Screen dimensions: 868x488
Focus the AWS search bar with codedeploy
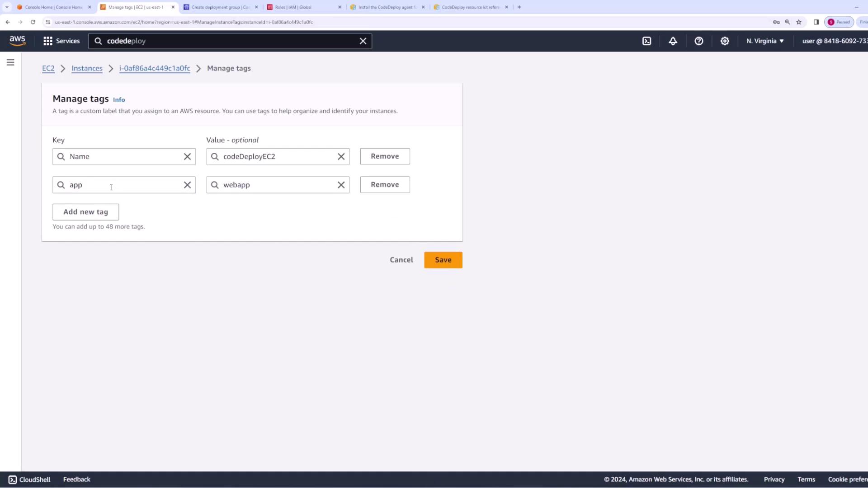point(230,41)
